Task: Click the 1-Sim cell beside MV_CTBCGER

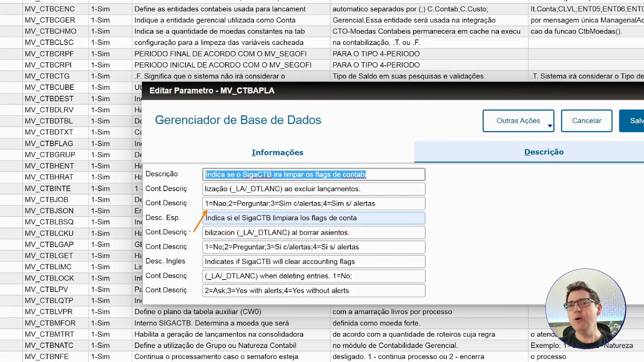Action: coord(100,20)
